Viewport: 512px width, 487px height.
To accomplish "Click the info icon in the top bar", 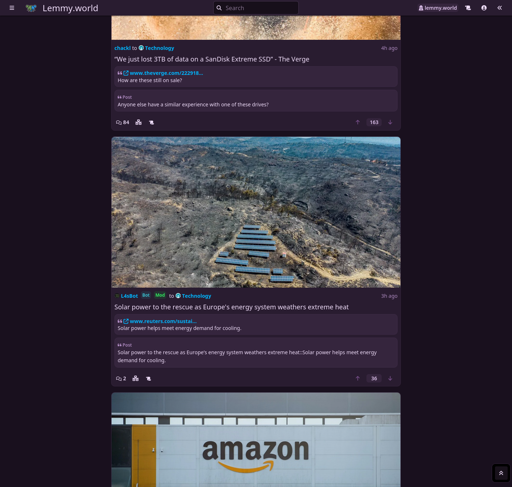I will tap(484, 8).
